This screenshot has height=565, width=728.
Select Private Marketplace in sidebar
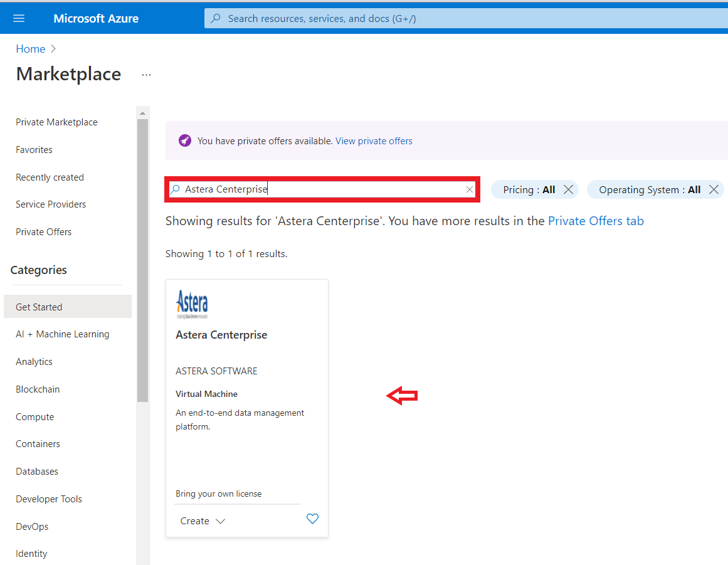(56, 122)
